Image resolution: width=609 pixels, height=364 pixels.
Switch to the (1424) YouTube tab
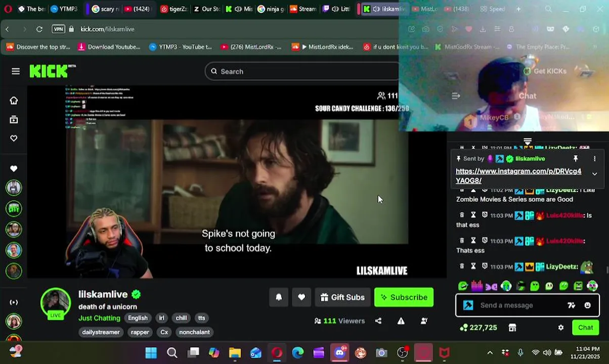(x=137, y=9)
